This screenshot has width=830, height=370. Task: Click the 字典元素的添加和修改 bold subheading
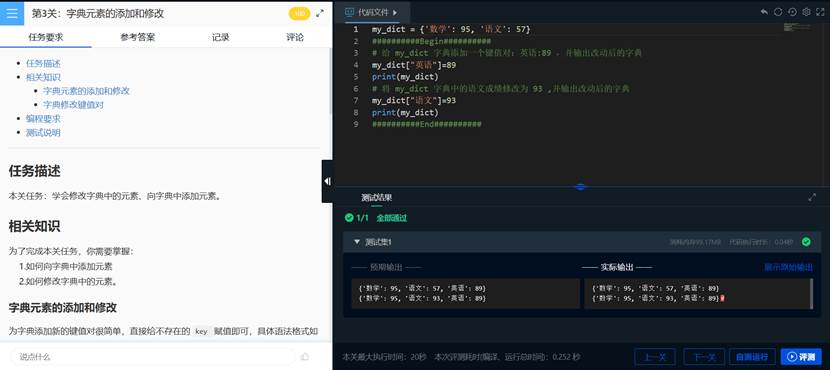pyautogui.click(x=62, y=308)
